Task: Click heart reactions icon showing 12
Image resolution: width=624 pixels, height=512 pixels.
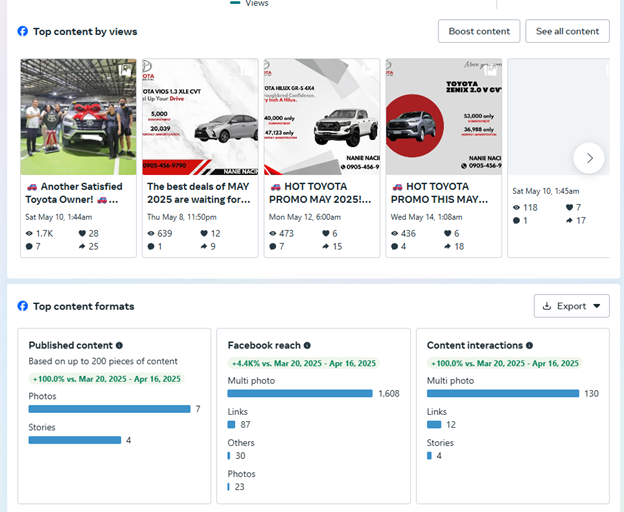Action: pos(204,234)
